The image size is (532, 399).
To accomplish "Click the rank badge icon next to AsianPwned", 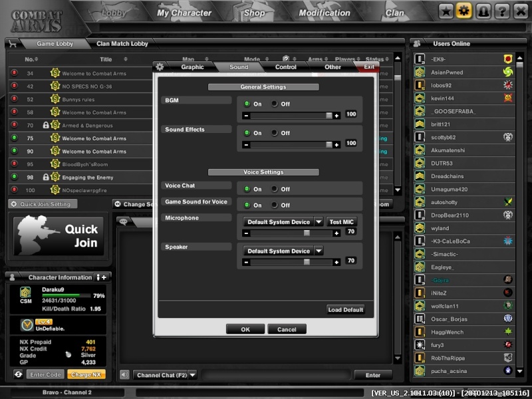I will [420, 72].
